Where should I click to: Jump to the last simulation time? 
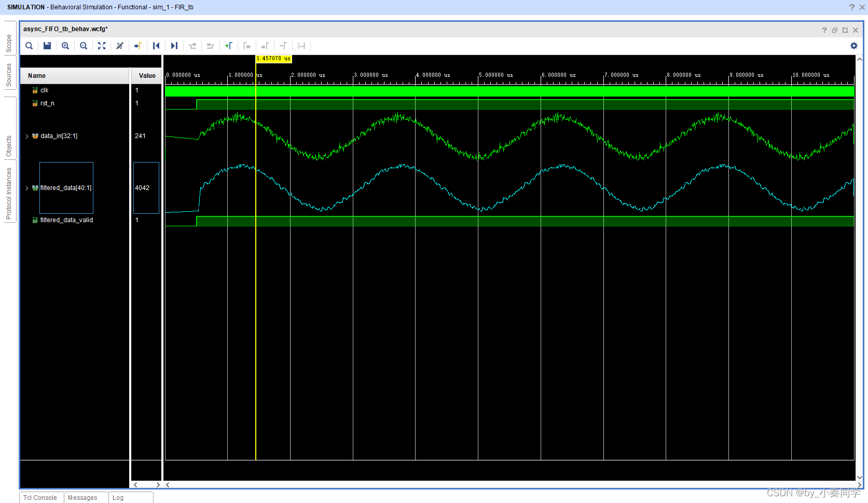174,46
